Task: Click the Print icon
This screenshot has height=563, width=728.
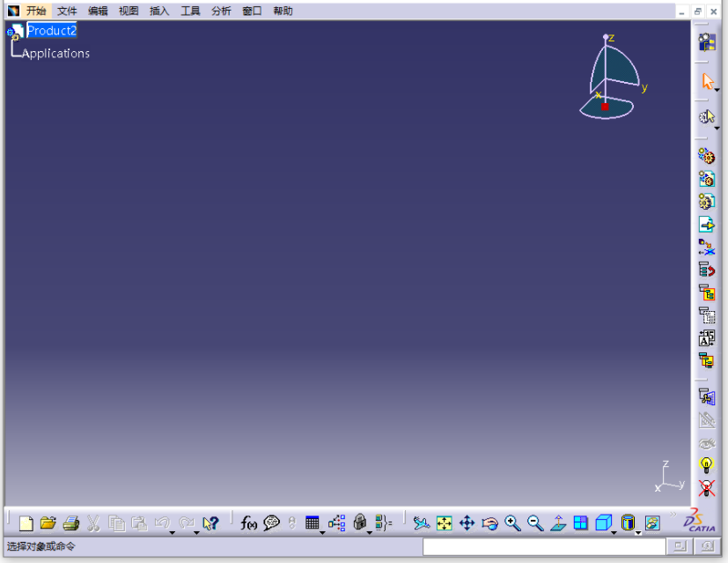Action: (x=71, y=523)
